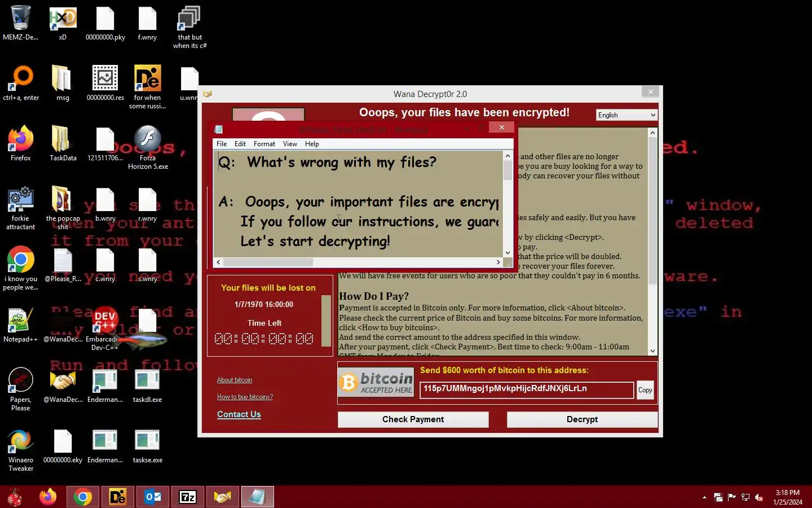Open the MEMZ-De... recycle bin icon
Image resolution: width=812 pixels, height=508 pixels.
[20, 23]
